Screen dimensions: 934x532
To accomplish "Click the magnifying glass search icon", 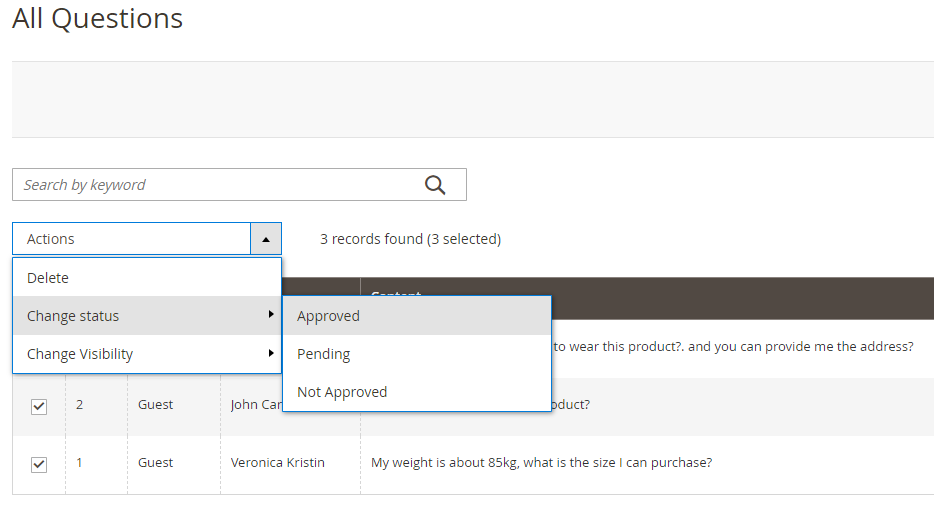I will 435,184.
